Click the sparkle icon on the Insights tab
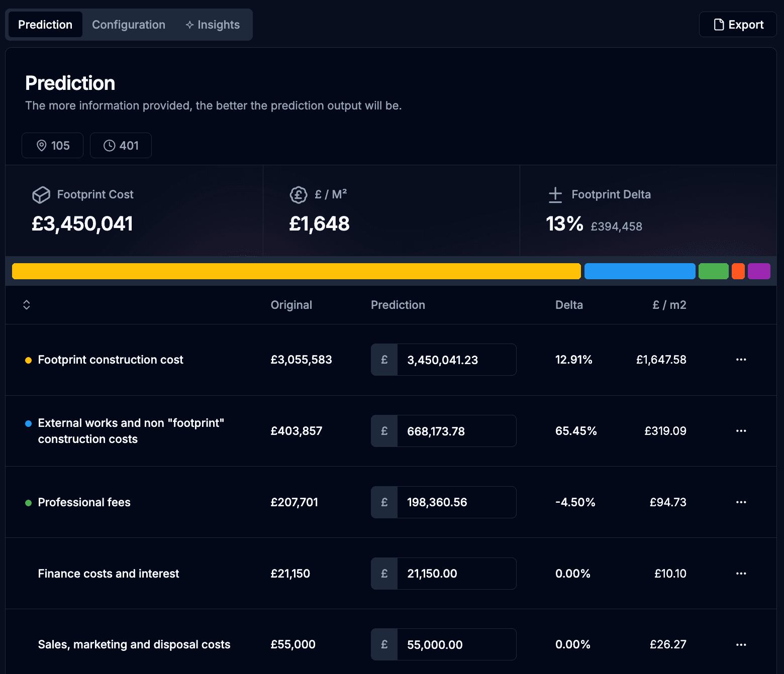784x674 pixels. (189, 25)
